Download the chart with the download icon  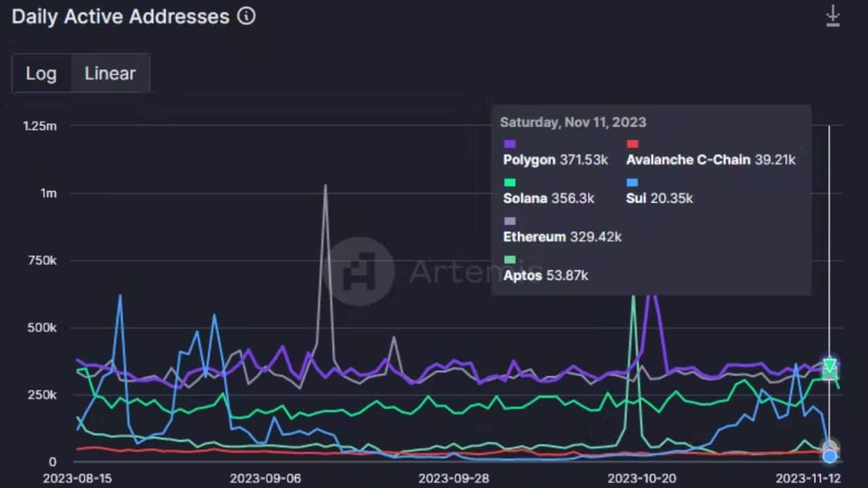click(833, 16)
